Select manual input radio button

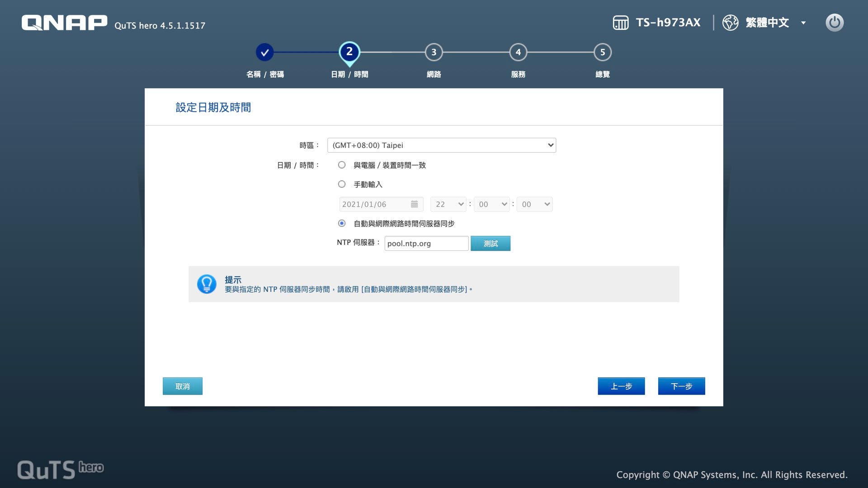pos(342,184)
